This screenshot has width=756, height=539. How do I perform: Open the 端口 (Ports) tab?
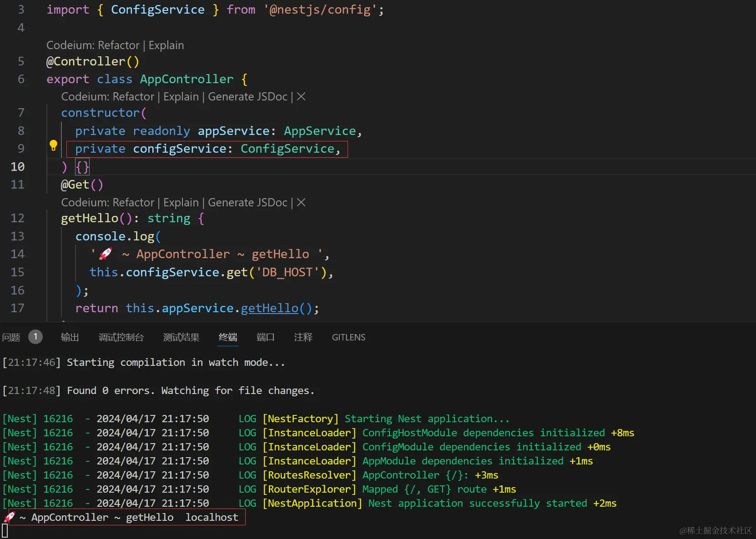click(x=266, y=337)
